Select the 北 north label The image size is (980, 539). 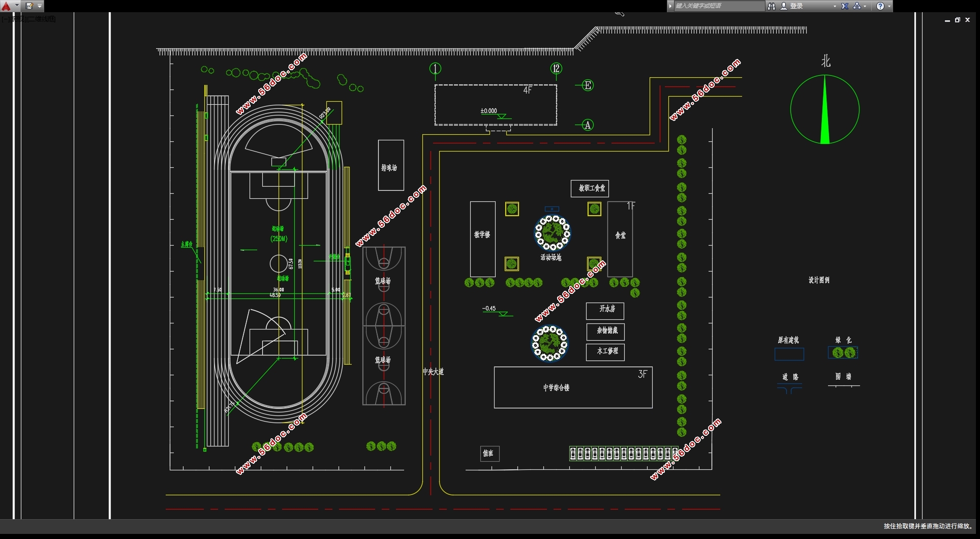(826, 62)
